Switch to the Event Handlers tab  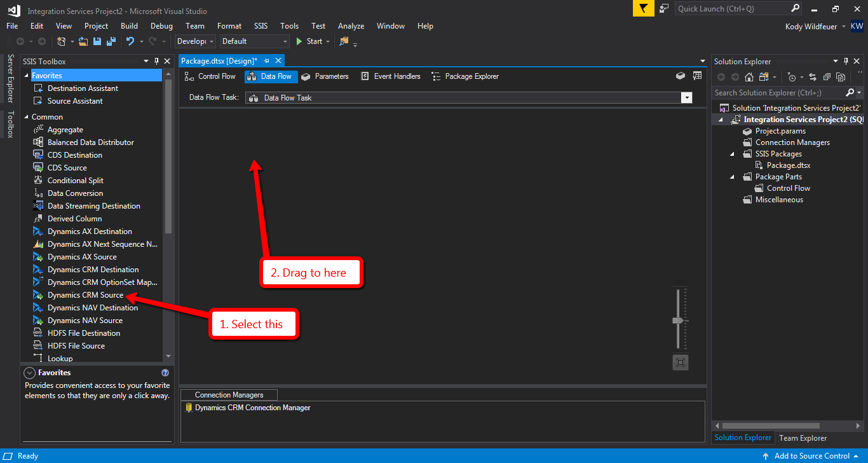pos(390,76)
